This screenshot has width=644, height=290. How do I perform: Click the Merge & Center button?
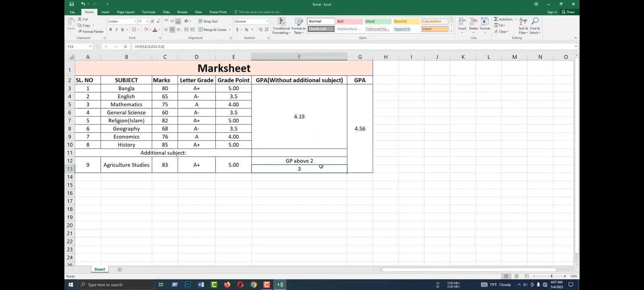click(215, 30)
